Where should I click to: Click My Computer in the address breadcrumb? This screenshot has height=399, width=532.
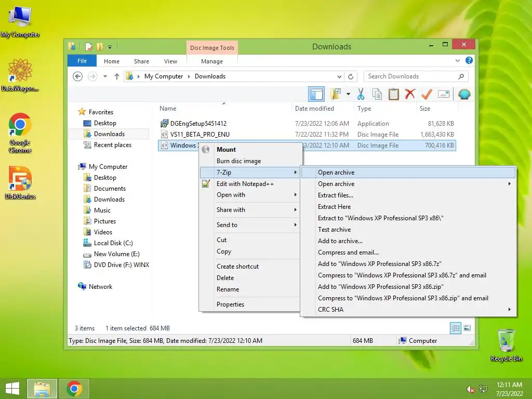tap(164, 76)
